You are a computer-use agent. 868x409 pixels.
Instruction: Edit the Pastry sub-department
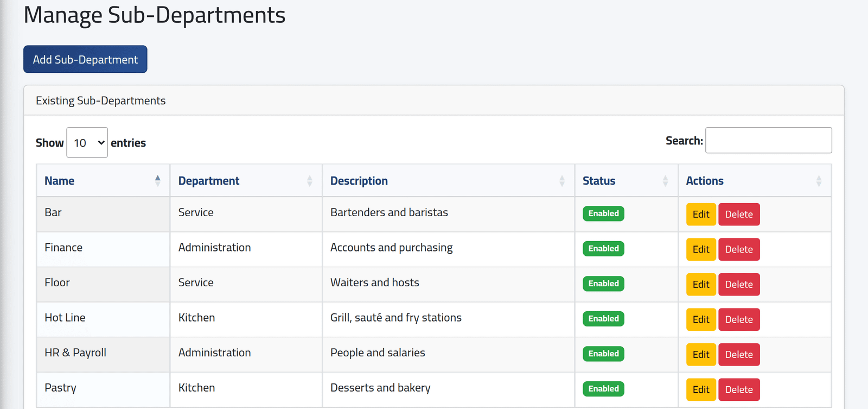[x=701, y=389]
